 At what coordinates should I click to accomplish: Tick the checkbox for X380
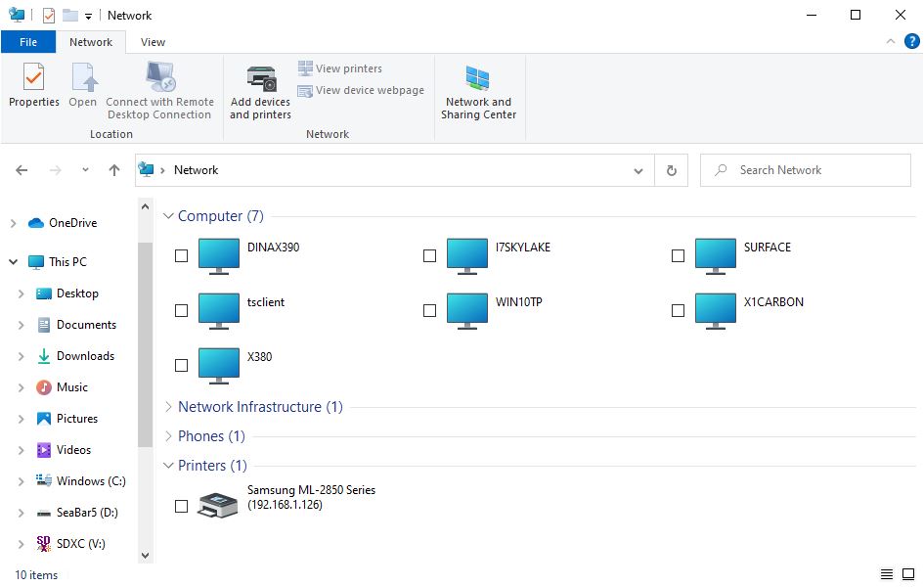[182, 365]
